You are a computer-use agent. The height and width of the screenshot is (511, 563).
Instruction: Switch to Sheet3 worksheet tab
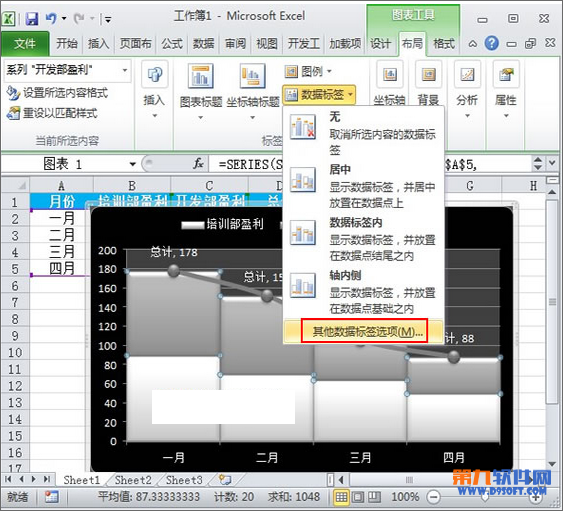pos(184,480)
